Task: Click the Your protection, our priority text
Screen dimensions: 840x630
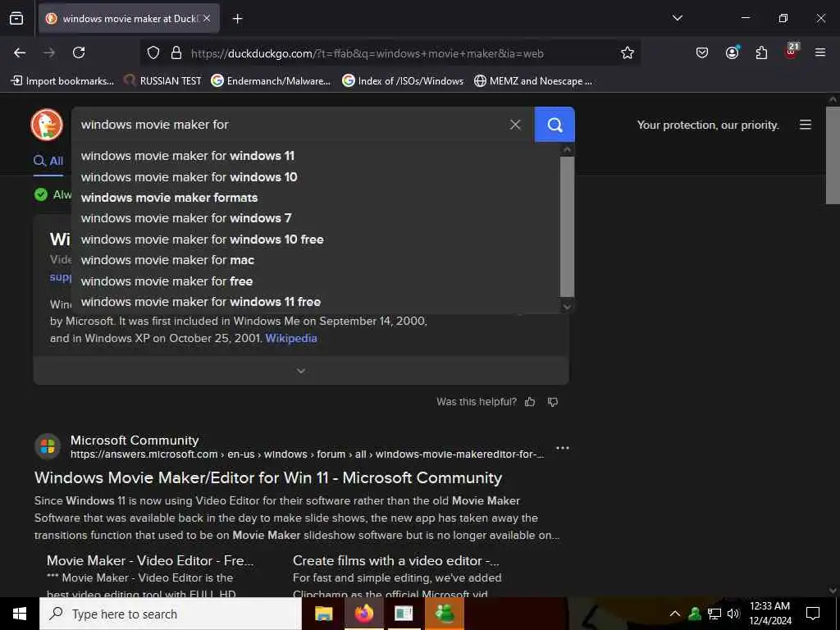Action: (708, 125)
